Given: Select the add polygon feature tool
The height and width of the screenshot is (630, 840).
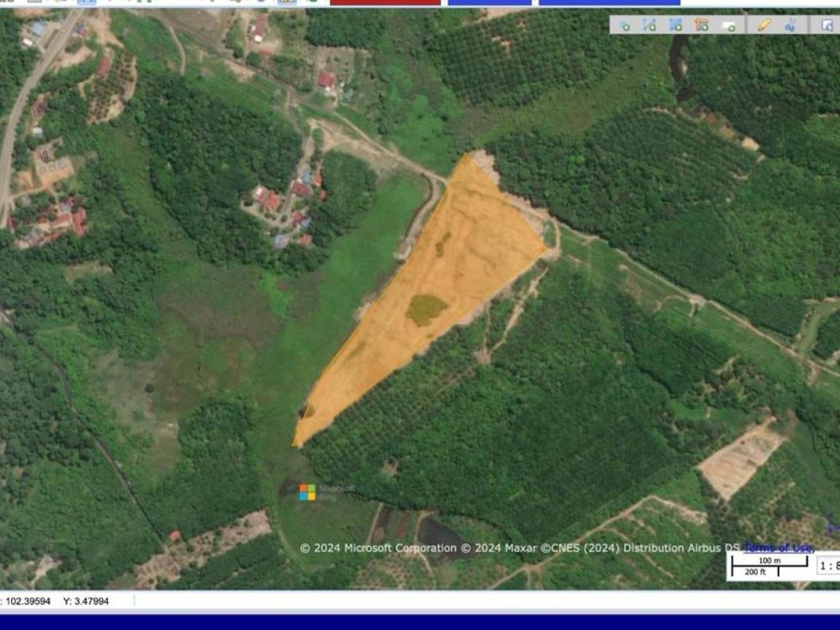Looking at the screenshot, I should point(676,26).
